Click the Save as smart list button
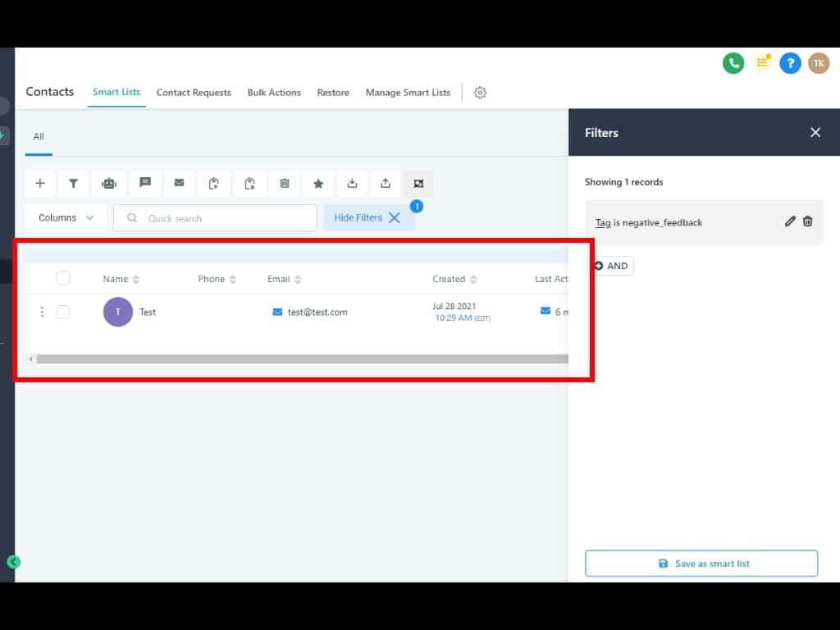This screenshot has height=630, width=840. 701,564
